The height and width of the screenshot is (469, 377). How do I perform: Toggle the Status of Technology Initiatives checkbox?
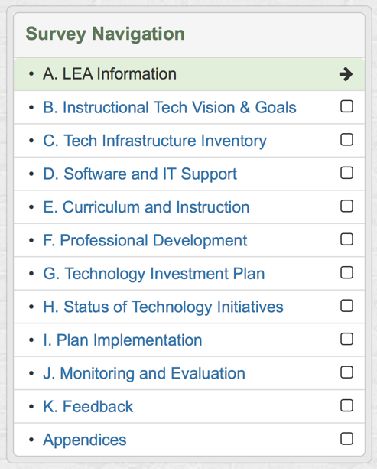[347, 306]
